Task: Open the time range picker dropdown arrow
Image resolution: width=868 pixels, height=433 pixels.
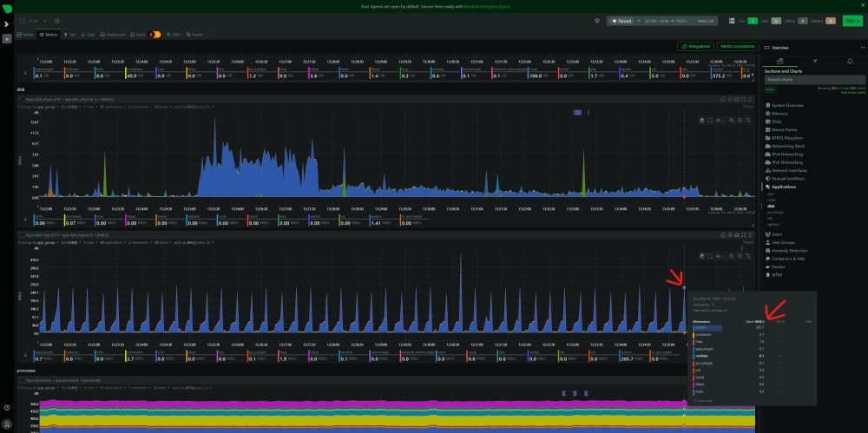Action: pyautogui.click(x=639, y=21)
